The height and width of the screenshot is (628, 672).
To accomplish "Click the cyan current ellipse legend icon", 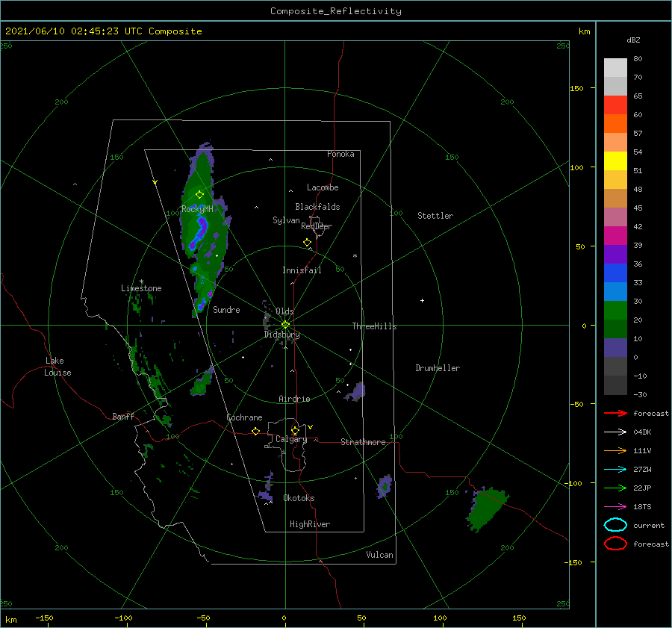I will 615,525.
